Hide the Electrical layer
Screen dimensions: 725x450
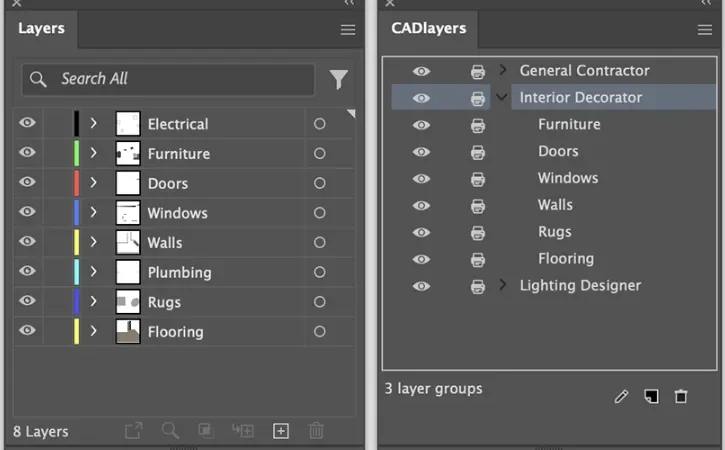27,123
